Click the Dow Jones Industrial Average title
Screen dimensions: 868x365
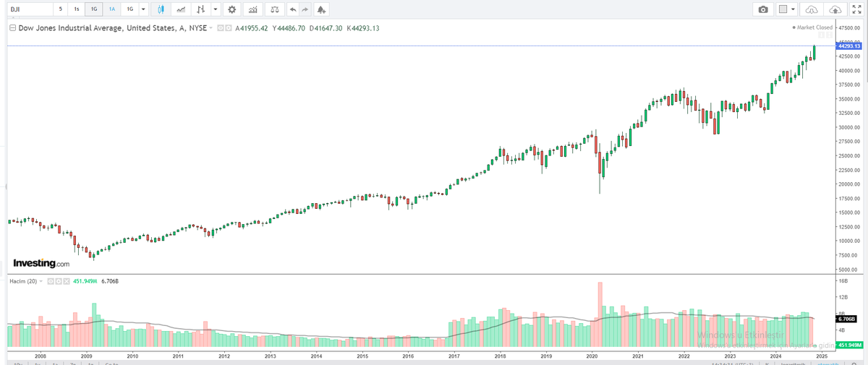tap(112, 28)
